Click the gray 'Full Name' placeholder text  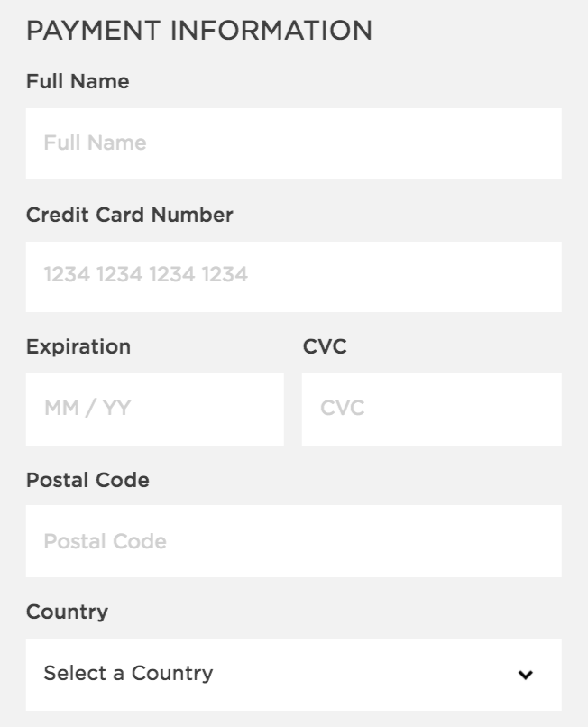(x=95, y=143)
